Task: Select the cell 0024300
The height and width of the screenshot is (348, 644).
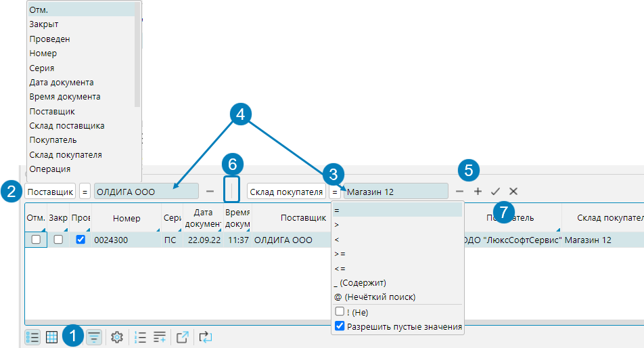Action: pyautogui.click(x=127, y=240)
